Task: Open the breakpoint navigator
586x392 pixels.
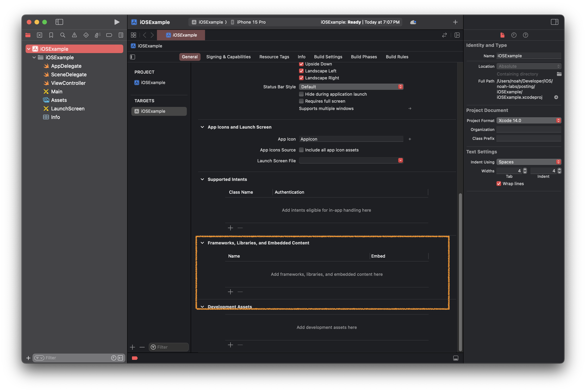Action: tap(109, 35)
